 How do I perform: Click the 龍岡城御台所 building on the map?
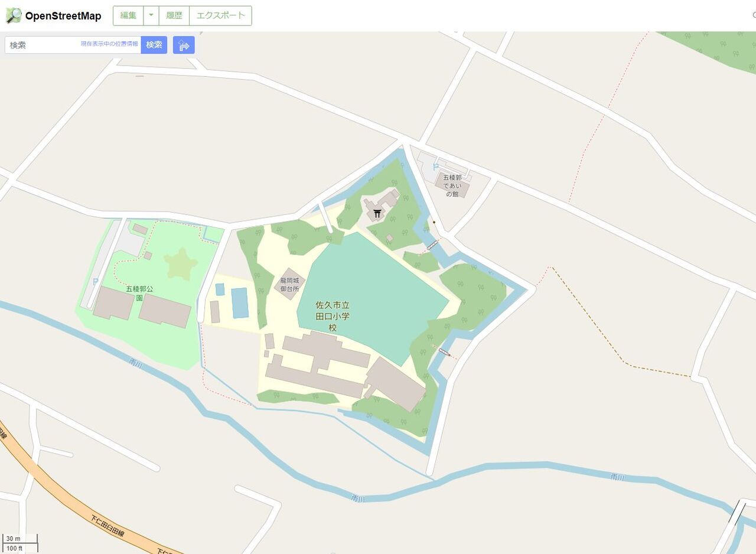coord(289,284)
